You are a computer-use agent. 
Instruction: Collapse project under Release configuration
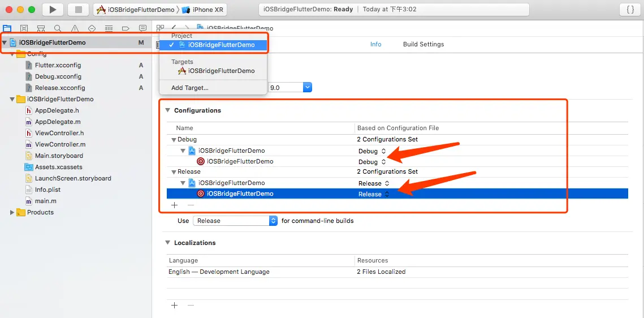(183, 183)
